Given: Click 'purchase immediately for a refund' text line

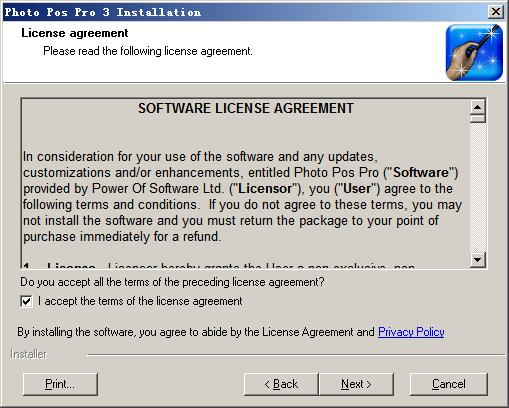Looking at the screenshot, I should pos(122,237).
